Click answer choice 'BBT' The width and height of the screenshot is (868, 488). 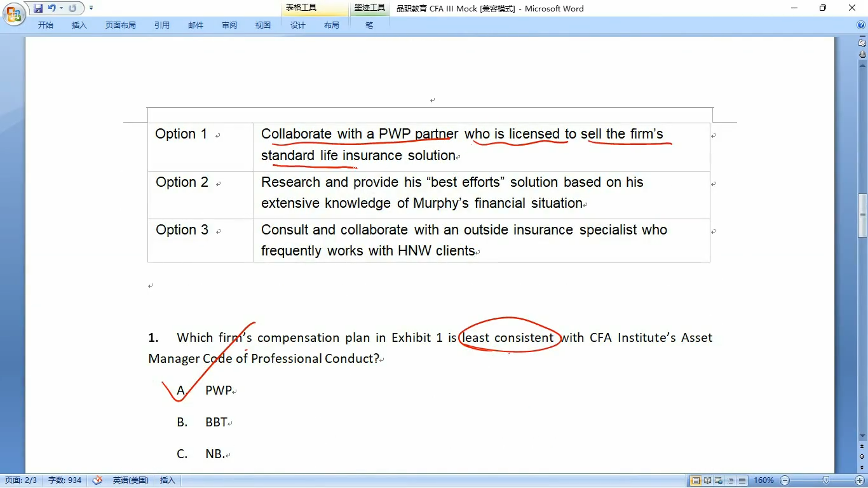tap(216, 422)
